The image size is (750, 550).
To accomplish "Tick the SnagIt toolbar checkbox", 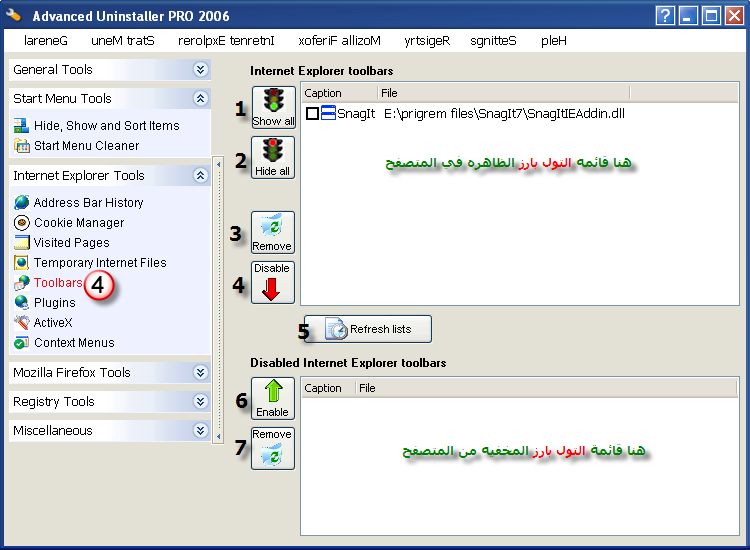I will pos(312,114).
